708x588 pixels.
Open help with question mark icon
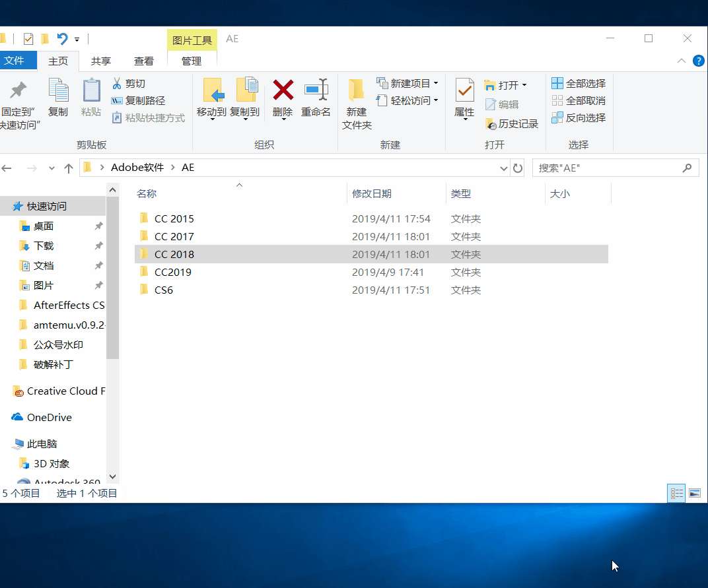699,61
